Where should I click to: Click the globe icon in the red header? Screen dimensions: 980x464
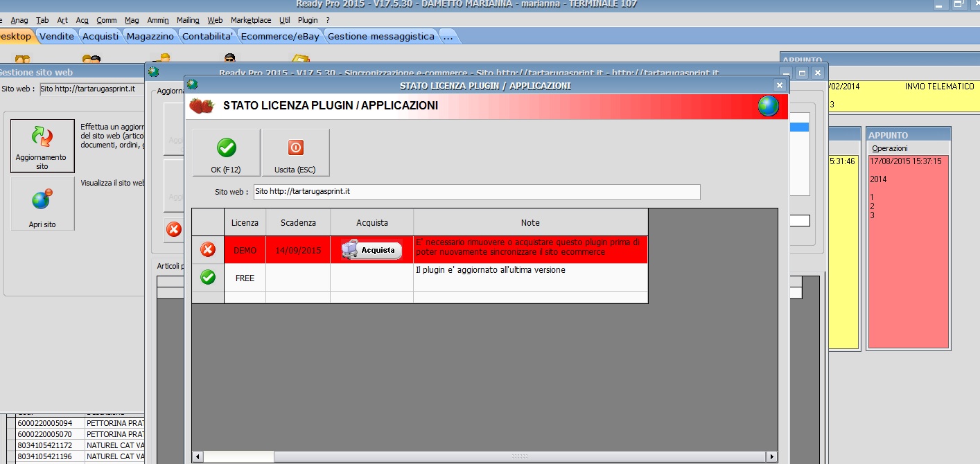pyautogui.click(x=768, y=106)
